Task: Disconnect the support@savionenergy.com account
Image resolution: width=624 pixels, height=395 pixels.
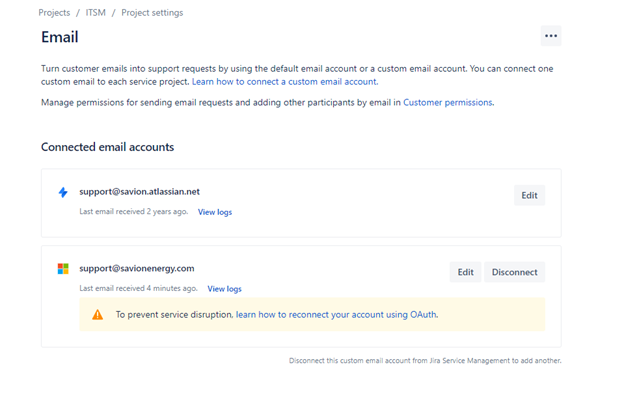Action: click(515, 272)
